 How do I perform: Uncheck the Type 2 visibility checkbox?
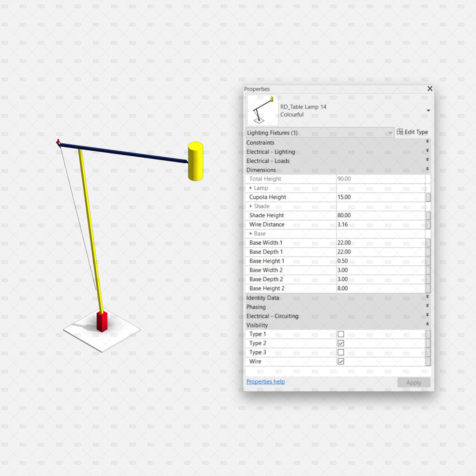341,343
